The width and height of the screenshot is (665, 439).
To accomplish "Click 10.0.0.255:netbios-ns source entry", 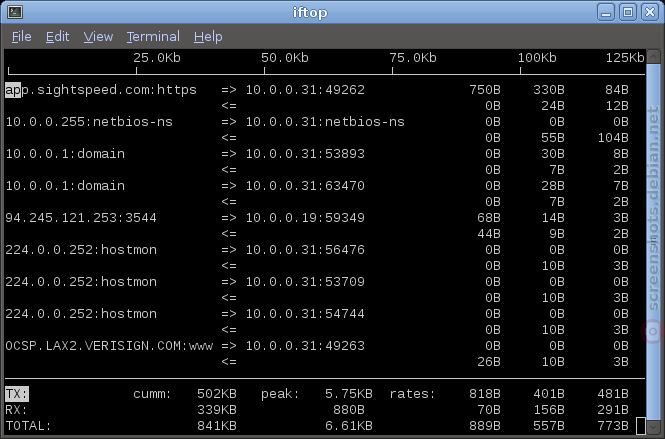I will 89,122.
